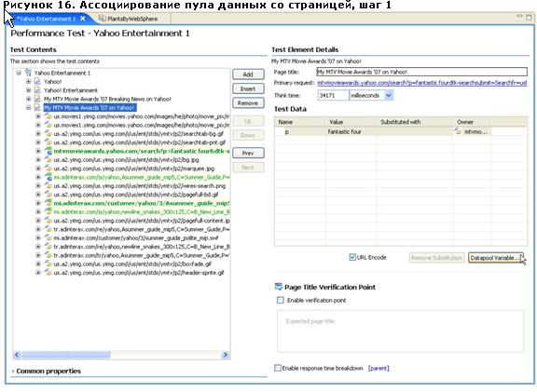Click page icon of Breaking News on Yahoo! row

(37, 99)
